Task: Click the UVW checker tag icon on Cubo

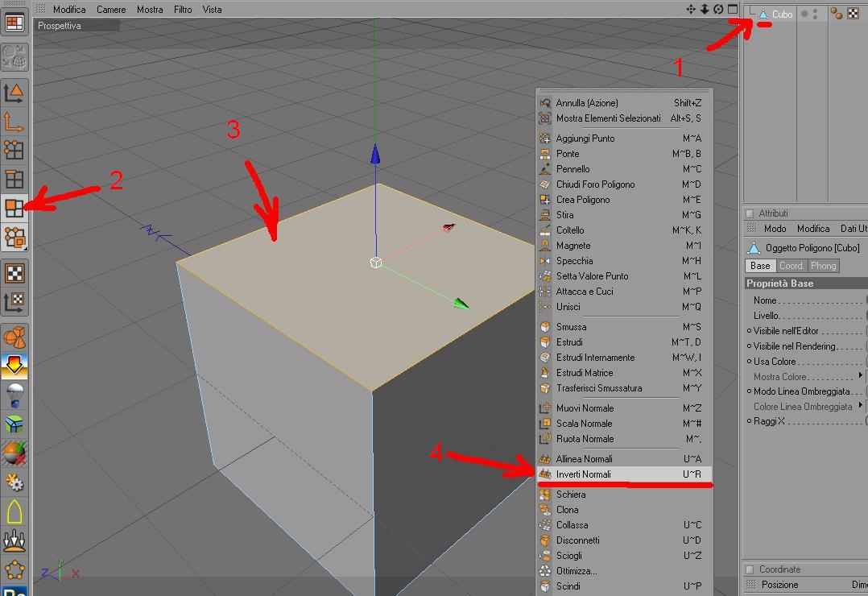Action: click(x=853, y=14)
